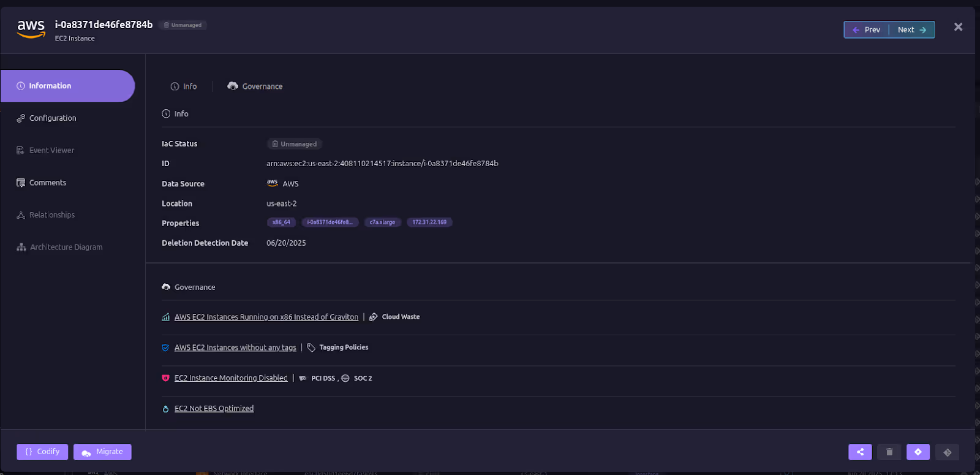This screenshot has width=980, height=475.
Task: Click the us-east-2 location value
Action: tap(281, 203)
